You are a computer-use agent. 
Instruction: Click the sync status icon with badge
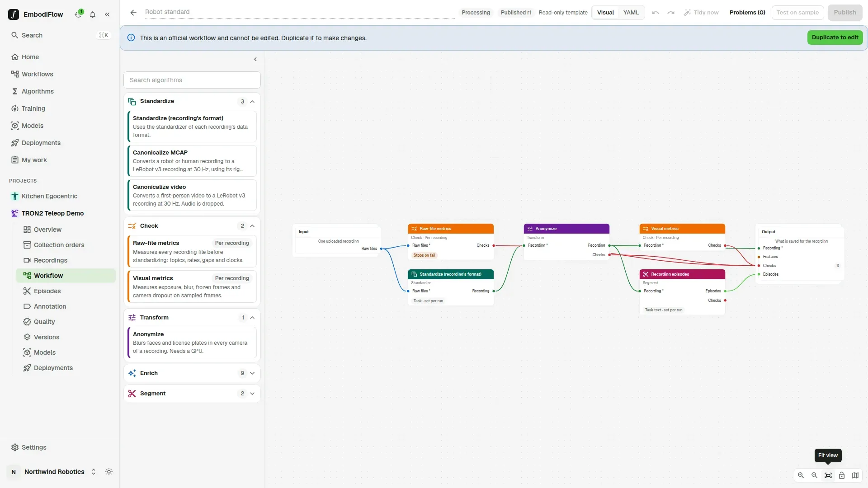tap(79, 14)
